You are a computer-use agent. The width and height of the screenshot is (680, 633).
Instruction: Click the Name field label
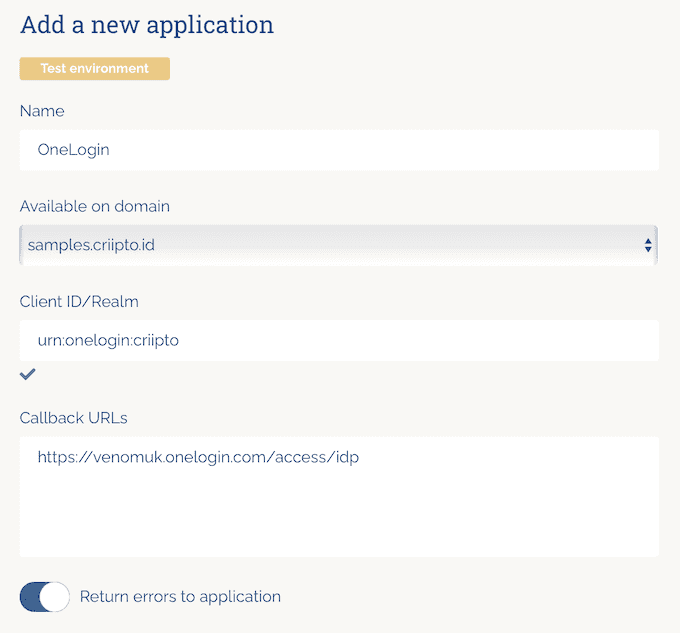pyautogui.click(x=42, y=111)
